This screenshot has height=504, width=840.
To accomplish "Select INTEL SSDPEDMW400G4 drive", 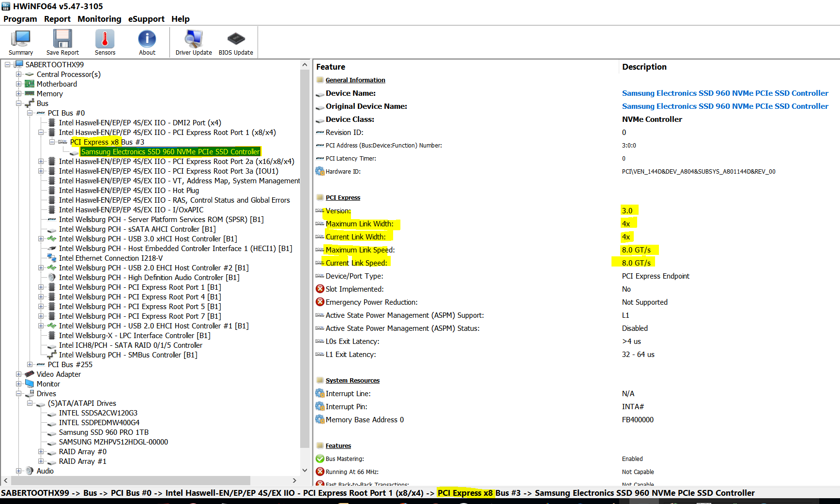I will click(99, 422).
